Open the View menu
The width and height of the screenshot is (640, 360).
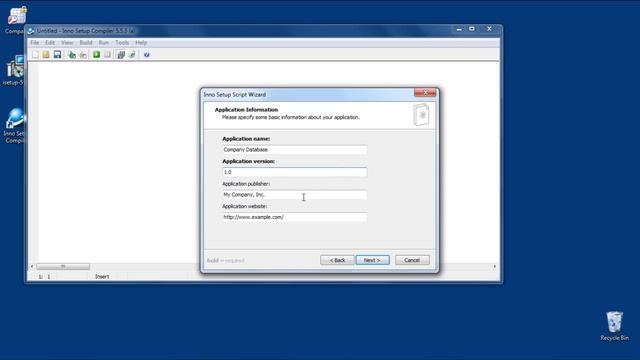tap(67, 42)
